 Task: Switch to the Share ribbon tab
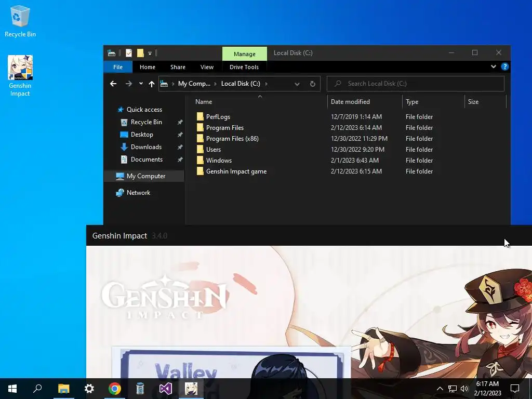(178, 67)
